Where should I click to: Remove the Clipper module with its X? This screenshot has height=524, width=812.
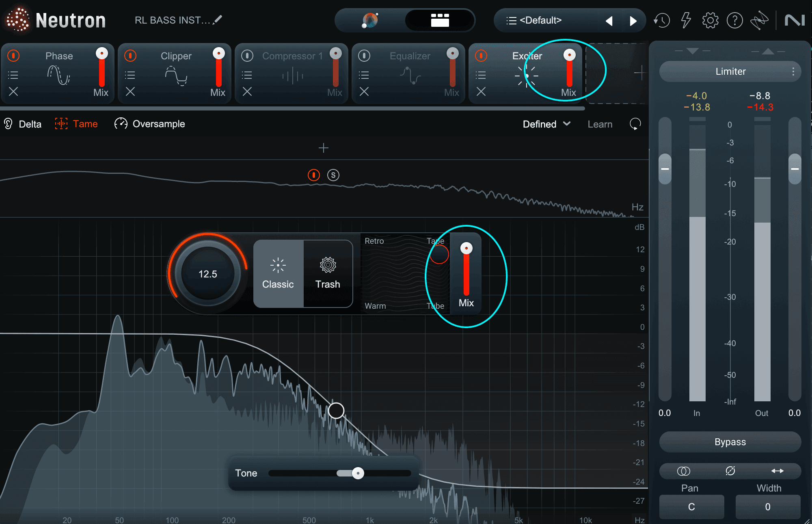pyautogui.click(x=130, y=92)
